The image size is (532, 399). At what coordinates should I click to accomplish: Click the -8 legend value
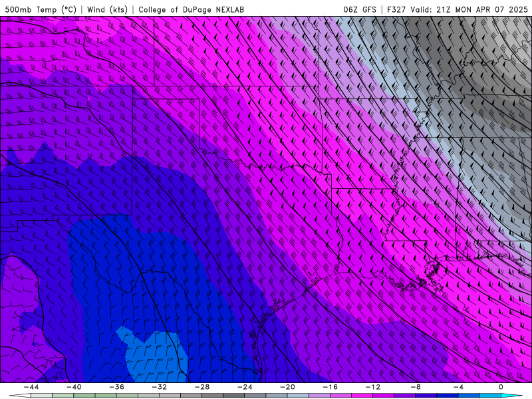pos(415,387)
